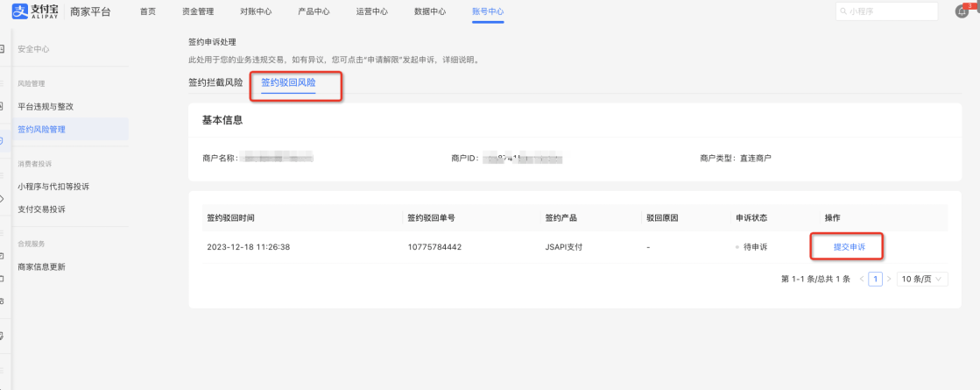Screen dimensions: 980x390
Task: Open 数据中心 in top navigation
Action: tap(430, 12)
